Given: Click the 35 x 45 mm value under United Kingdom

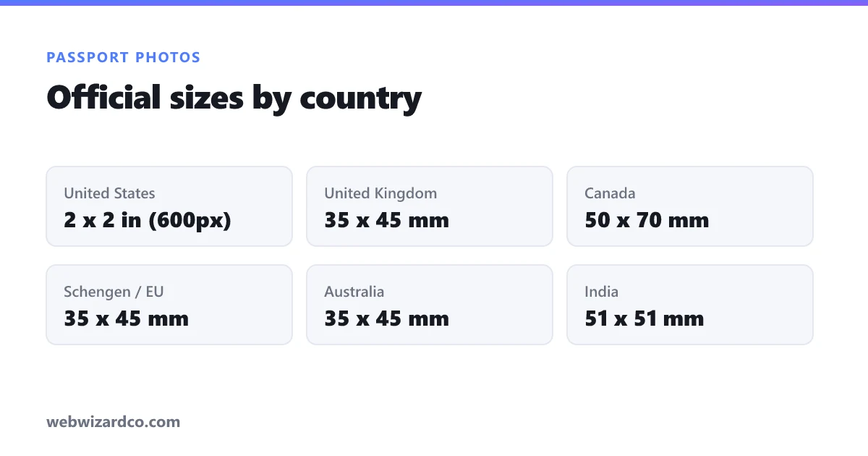Looking at the screenshot, I should [386, 220].
